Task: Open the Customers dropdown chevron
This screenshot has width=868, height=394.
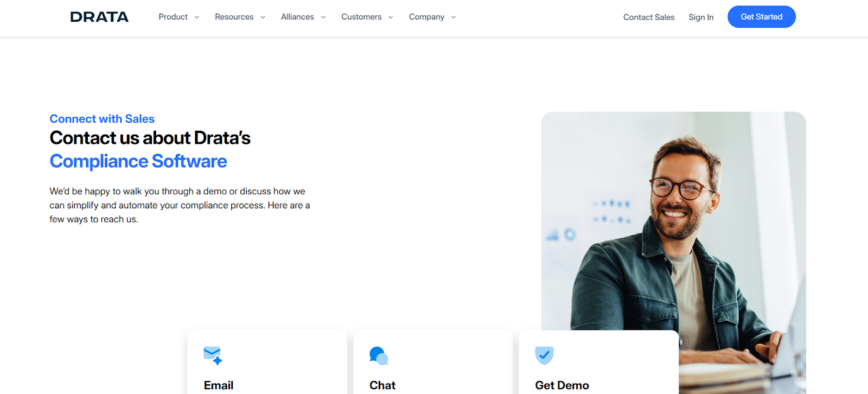Action: coord(391,17)
